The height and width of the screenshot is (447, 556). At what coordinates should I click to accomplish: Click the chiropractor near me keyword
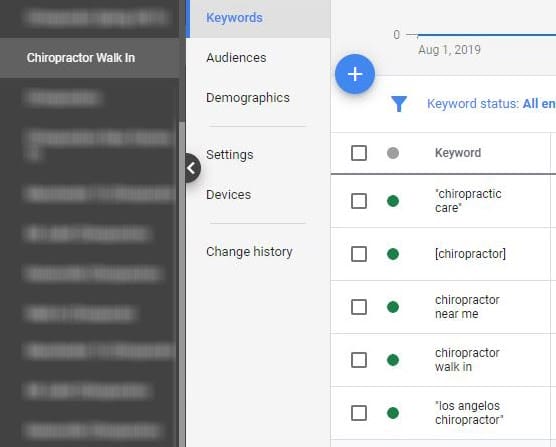pyautogui.click(x=467, y=307)
